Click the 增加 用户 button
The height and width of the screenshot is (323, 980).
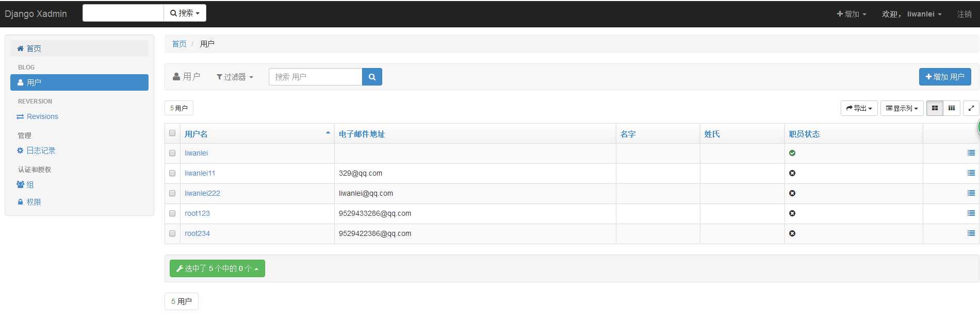(x=945, y=77)
